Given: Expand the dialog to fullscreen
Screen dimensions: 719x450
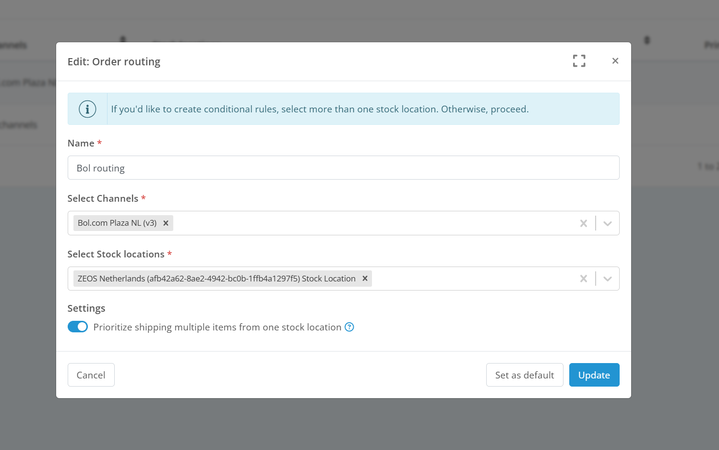Looking at the screenshot, I should (579, 61).
